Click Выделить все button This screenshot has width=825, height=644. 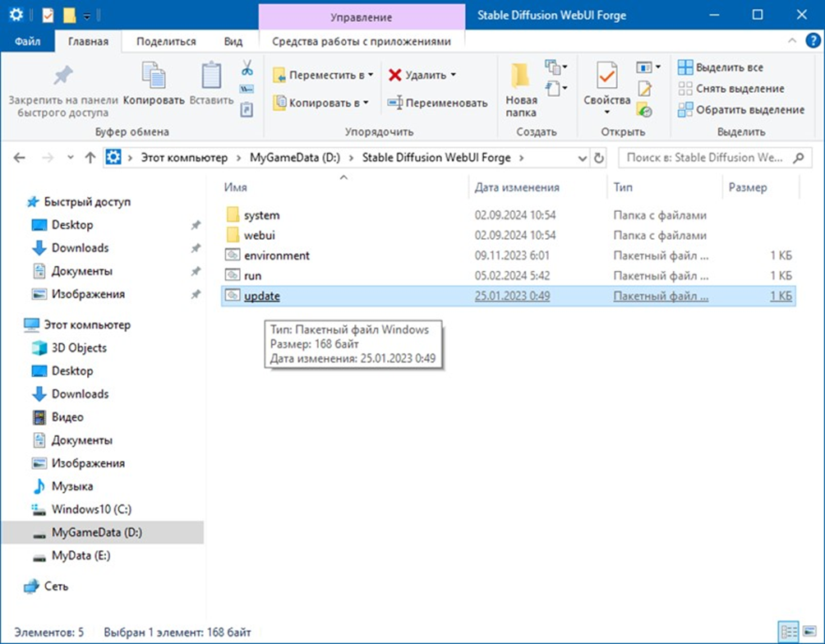click(721, 67)
